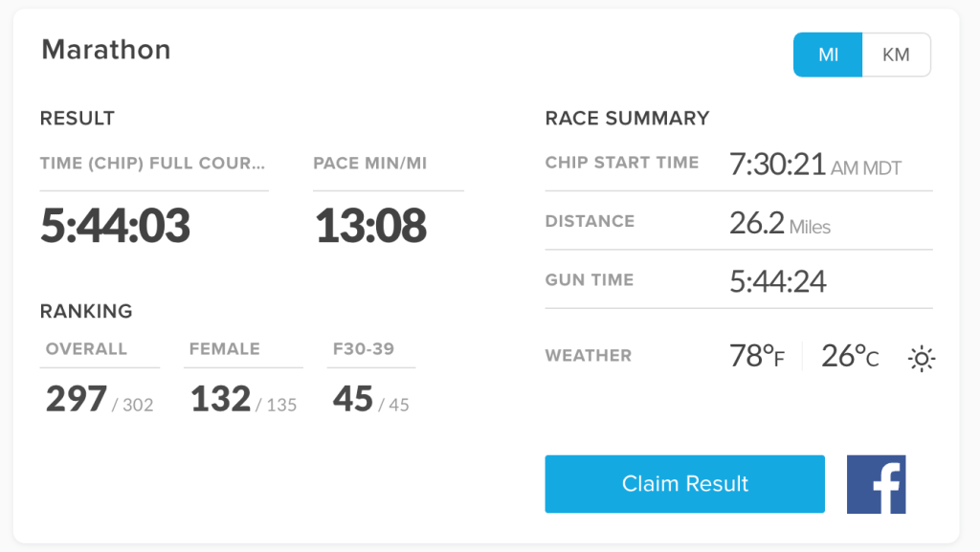Select the female ranking 132

point(220,399)
